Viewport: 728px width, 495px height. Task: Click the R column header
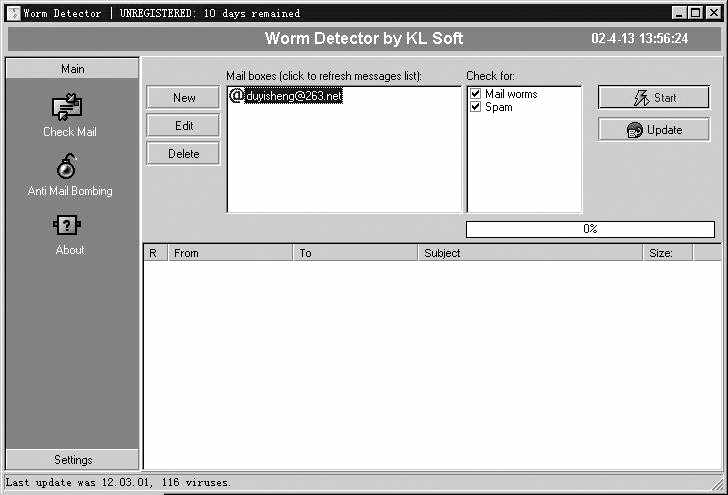click(x=154, y=253)
